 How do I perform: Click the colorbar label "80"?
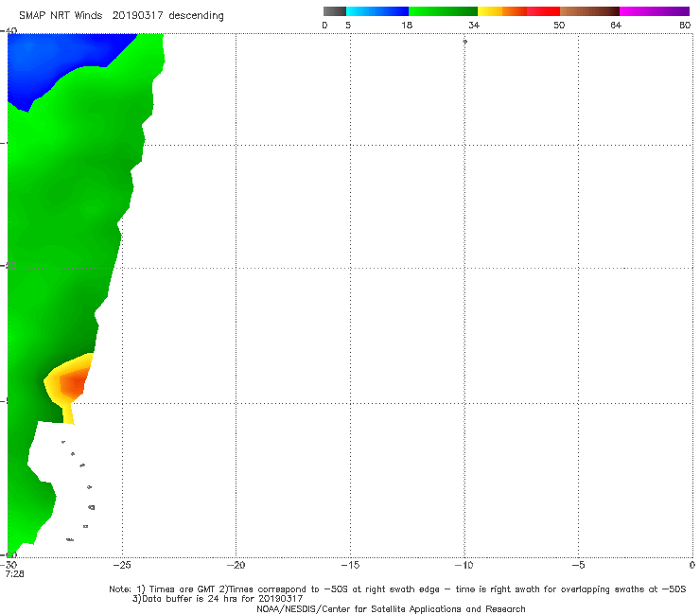(685, 26)
